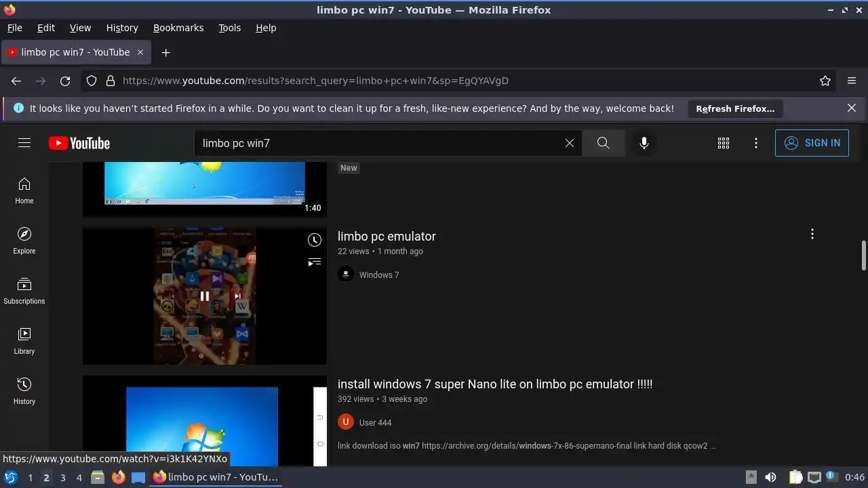This screenshot has width=868, height=488.
Task: Open Subscriptions in YouTube sidebar
Action: (x=24, y=291)
